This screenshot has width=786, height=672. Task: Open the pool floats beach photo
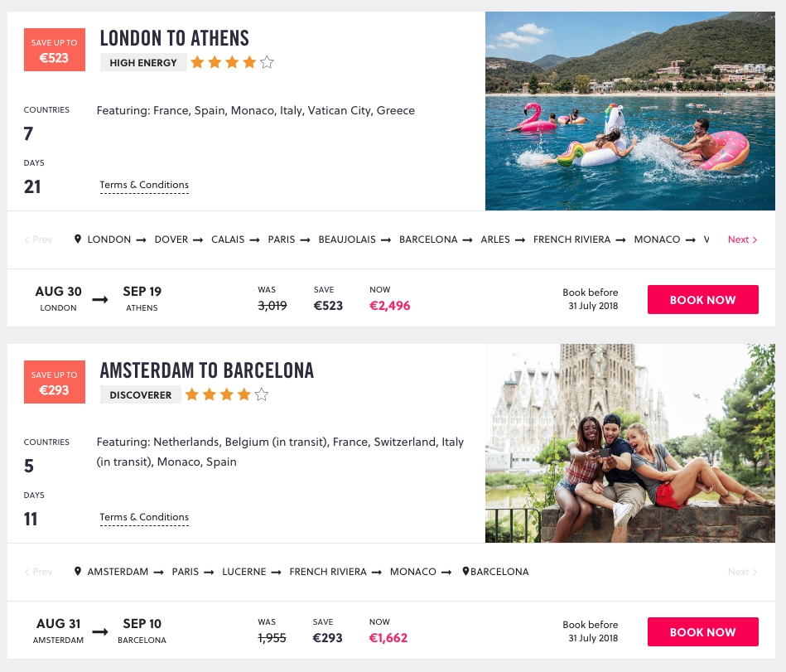coord(629,111)
